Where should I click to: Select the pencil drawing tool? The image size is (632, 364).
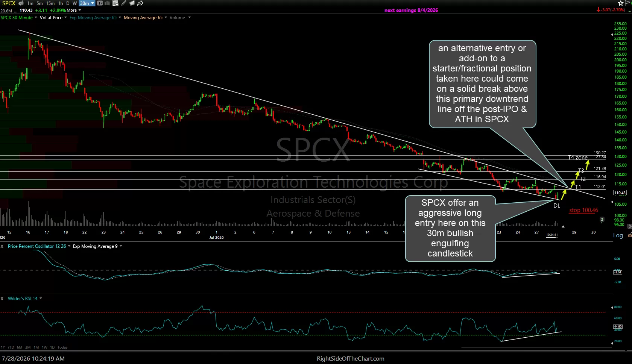pyautogui.click(x=124, y=3)
